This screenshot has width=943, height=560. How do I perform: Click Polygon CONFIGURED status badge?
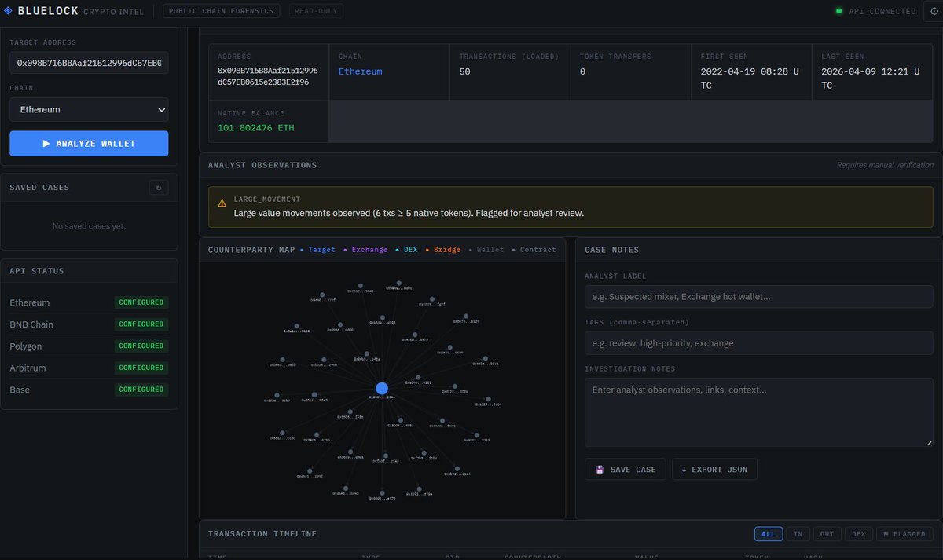141,346
